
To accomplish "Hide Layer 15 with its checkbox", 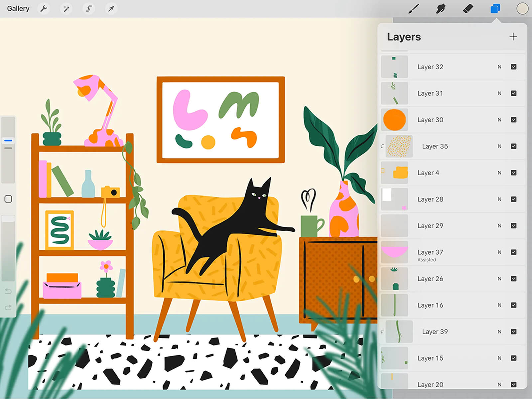I will tap(514, 358).
